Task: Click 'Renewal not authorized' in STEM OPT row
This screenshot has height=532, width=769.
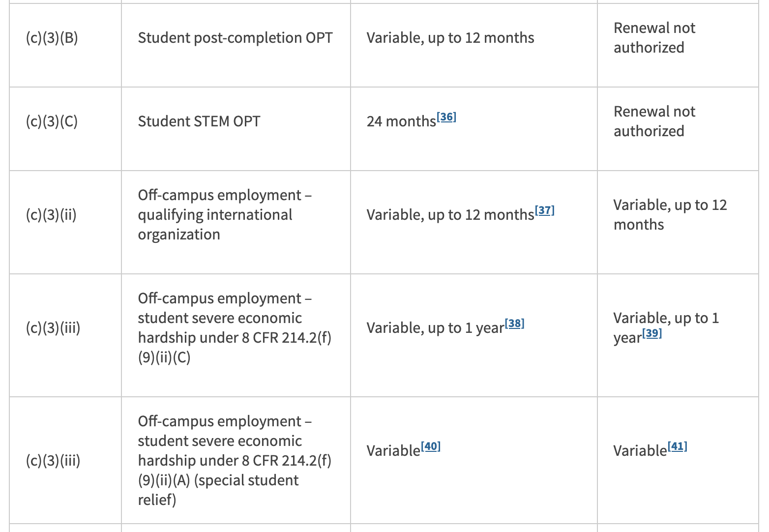Action: (654, 121)
